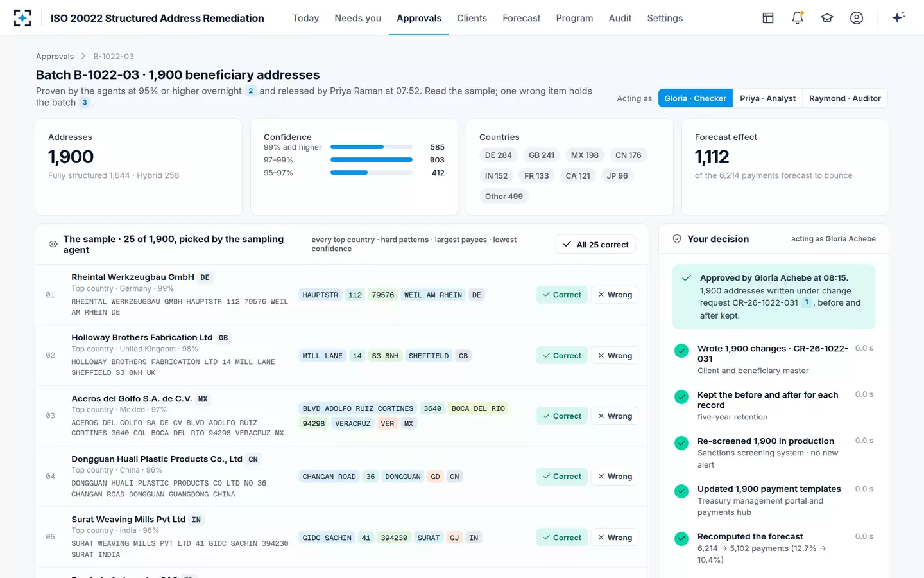Go to the Clients tab
The width and height of the screenshot is (924, 578).
(x=472, y=18)
